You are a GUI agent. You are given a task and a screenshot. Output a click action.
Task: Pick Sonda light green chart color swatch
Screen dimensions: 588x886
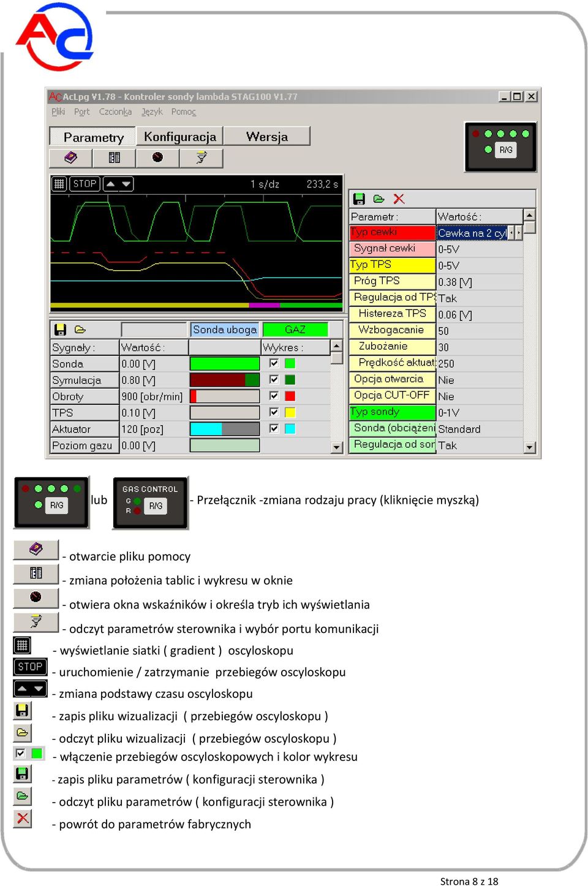290,363
